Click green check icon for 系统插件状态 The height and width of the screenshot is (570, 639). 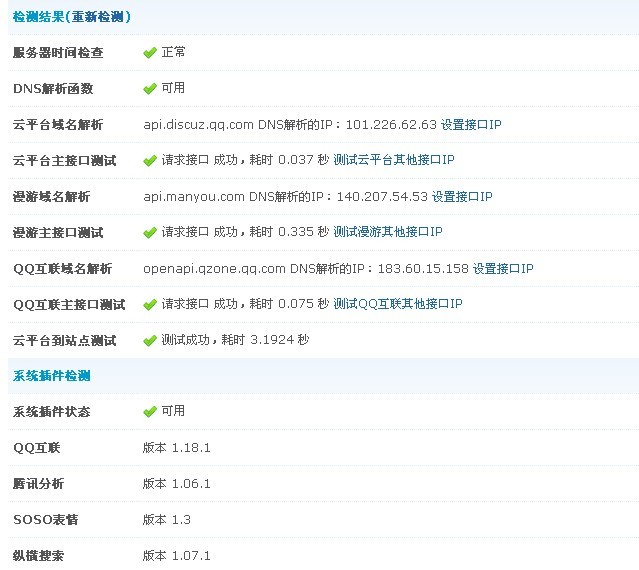click(x=150, y=412)
